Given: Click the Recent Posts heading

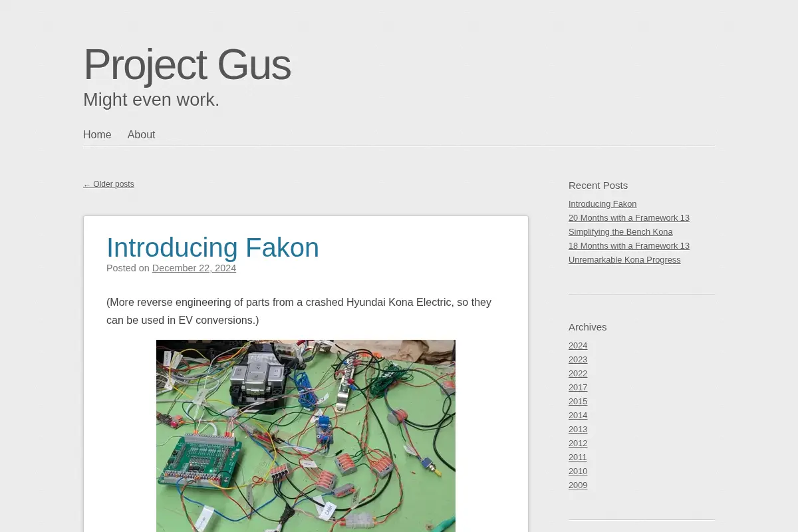Looking at the screenshot, I should coord(598,185).
